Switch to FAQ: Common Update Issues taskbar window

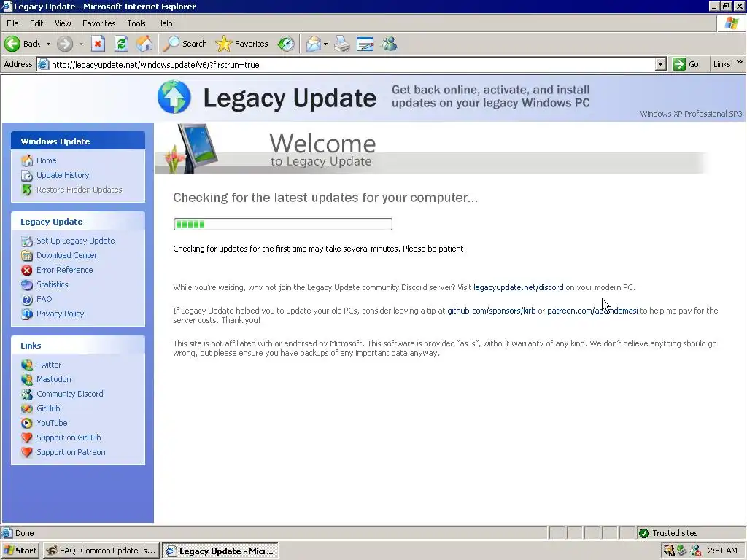101,551
